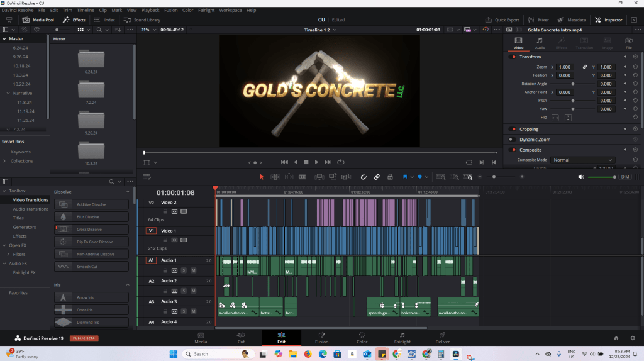Mute audio with the speaker icon

coord(581,177)
